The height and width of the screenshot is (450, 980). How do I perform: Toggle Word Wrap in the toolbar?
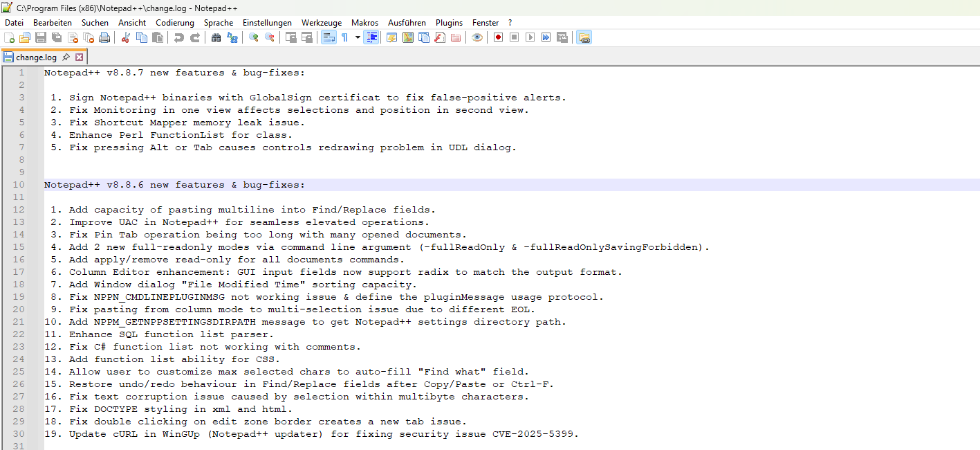coord(327,37)
